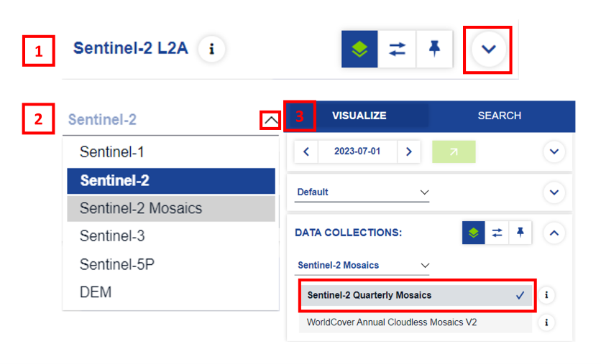Go to previous date arrow button
Screen dimensions: 601x364
pyautogui.click(x=306, y=151)
